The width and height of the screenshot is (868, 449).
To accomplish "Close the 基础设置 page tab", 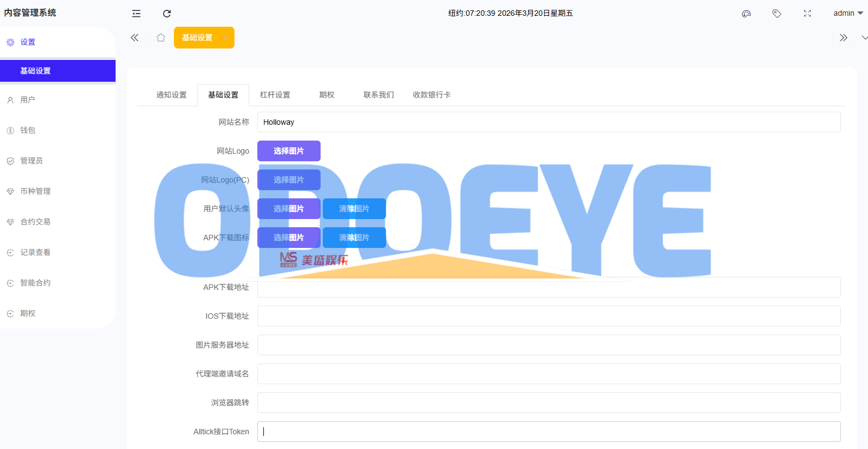I will [225, 38].
